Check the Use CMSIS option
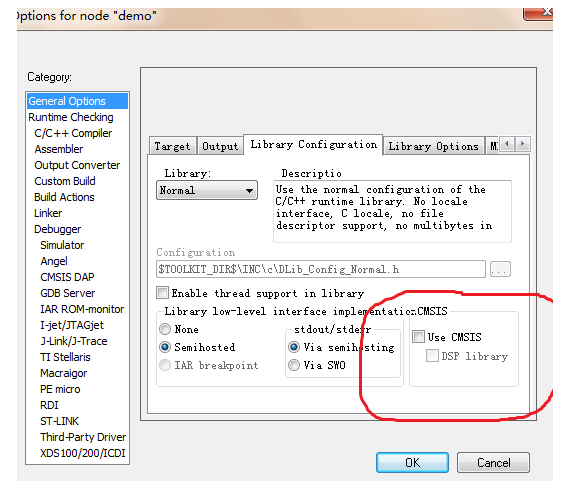 point(418,337)
